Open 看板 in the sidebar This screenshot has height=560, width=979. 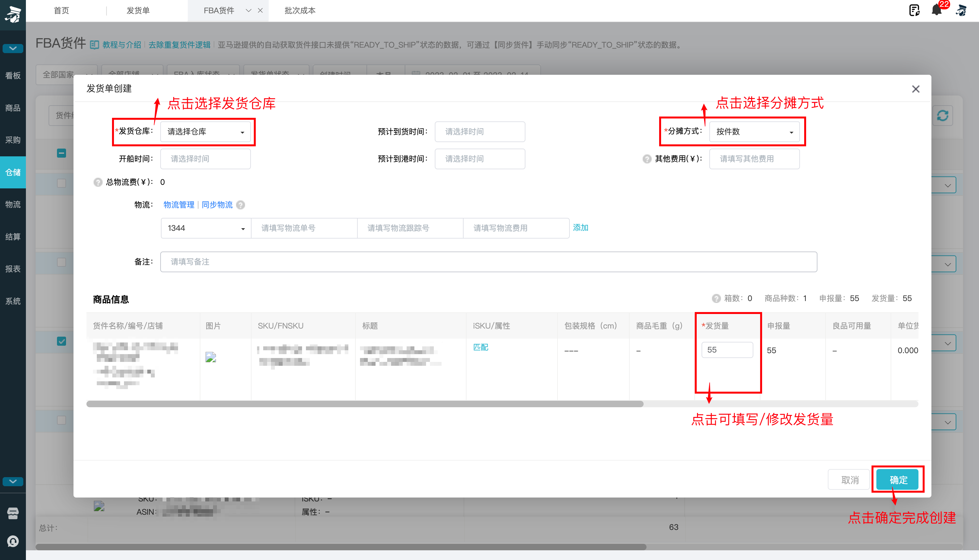point(13,75)
